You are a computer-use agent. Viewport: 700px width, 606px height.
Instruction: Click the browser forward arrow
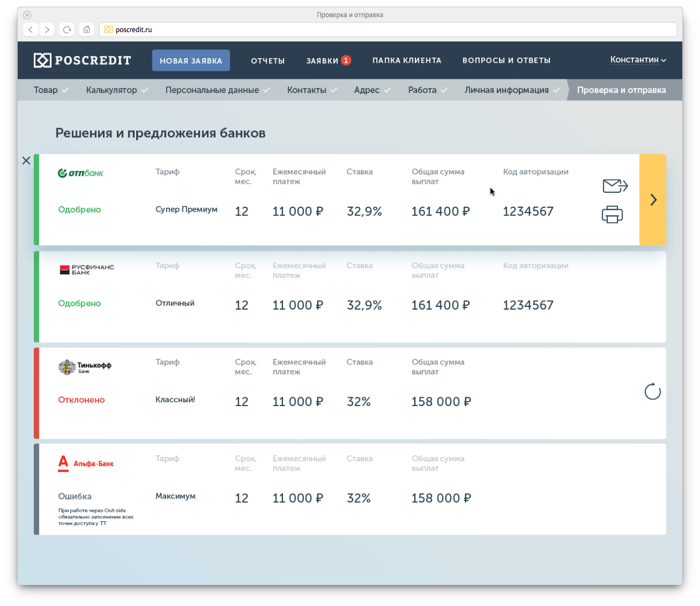[48, 30]
